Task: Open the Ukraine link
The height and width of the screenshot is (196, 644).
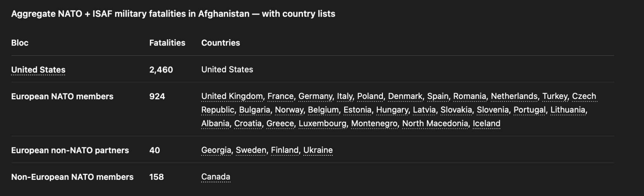Action: click(x=318, y=150)
